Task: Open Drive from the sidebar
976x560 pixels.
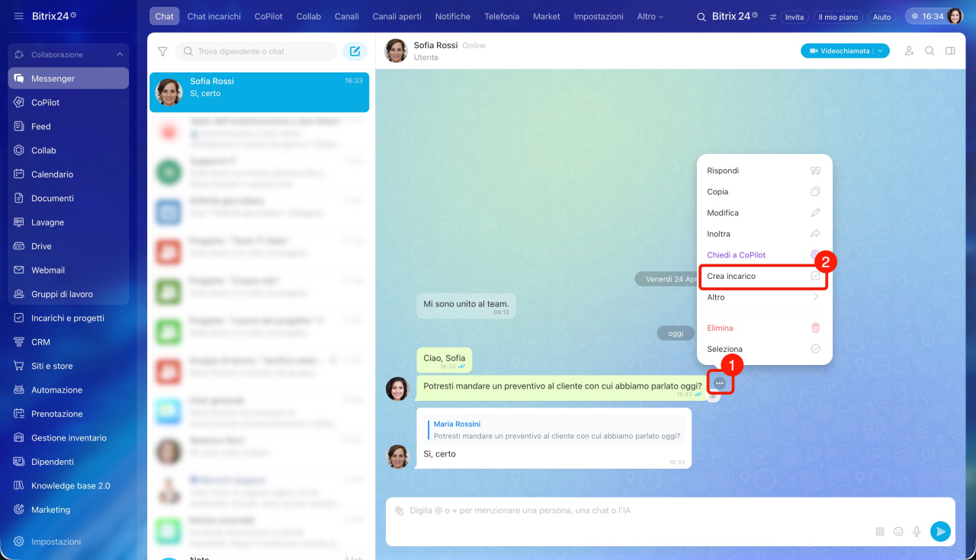Action: tap(69, 246)
